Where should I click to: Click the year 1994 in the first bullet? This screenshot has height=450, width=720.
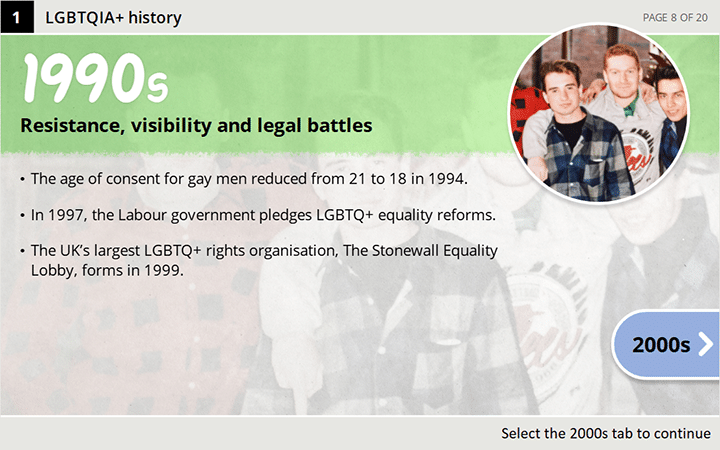pyautogui.click(x=449, y=180)
